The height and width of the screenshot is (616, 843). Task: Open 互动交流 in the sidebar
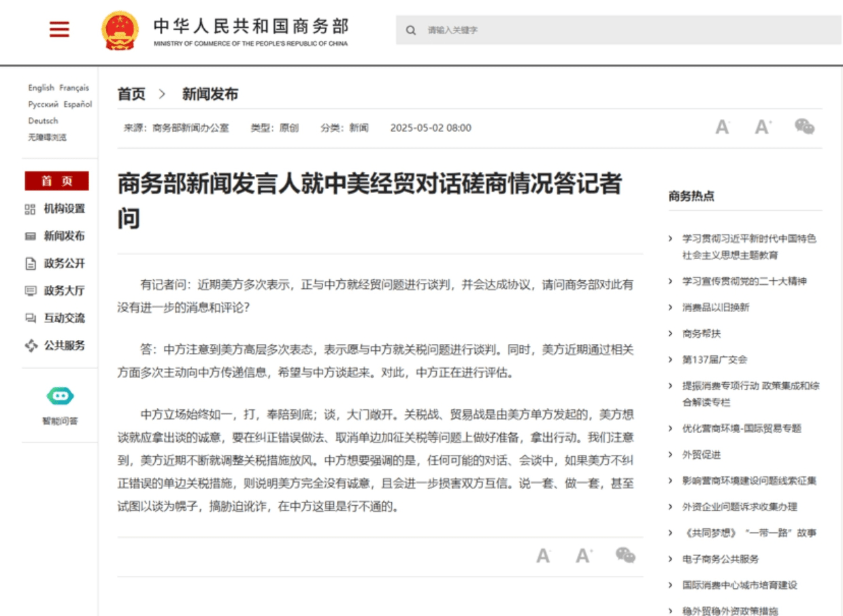click(x=65, y=318)
